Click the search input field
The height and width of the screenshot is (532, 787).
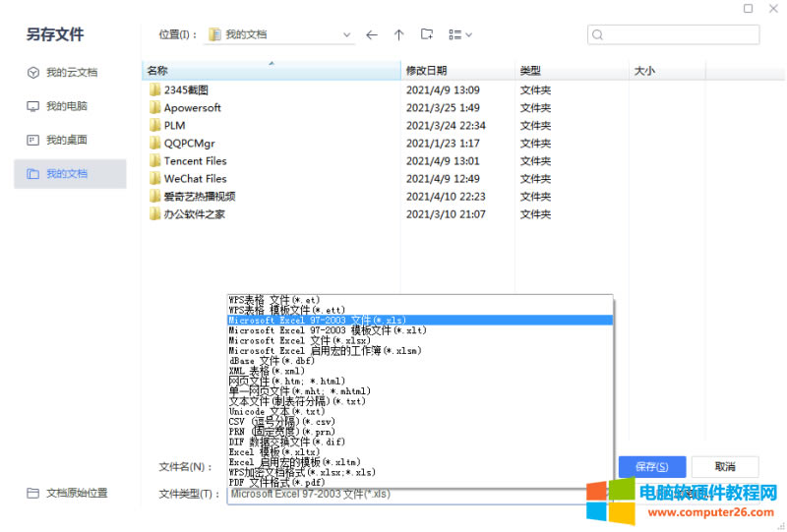[x=674, y=34]
